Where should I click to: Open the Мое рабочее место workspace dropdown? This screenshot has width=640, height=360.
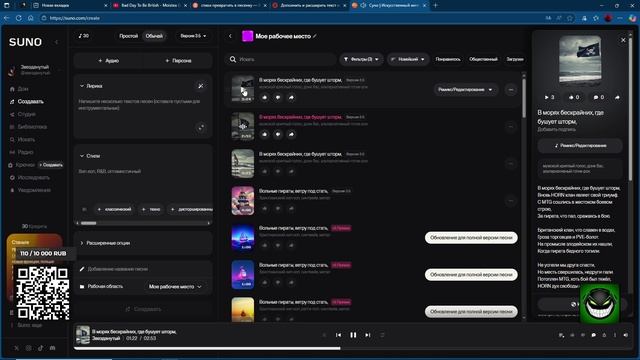click(x=175, y=287)
